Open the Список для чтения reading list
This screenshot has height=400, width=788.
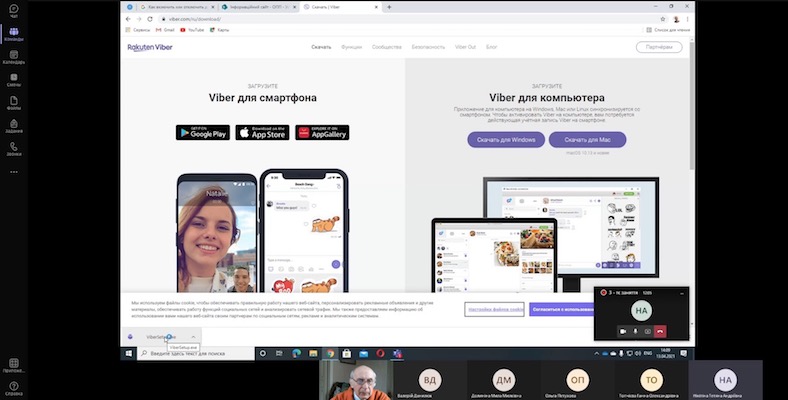pos(668,30)
